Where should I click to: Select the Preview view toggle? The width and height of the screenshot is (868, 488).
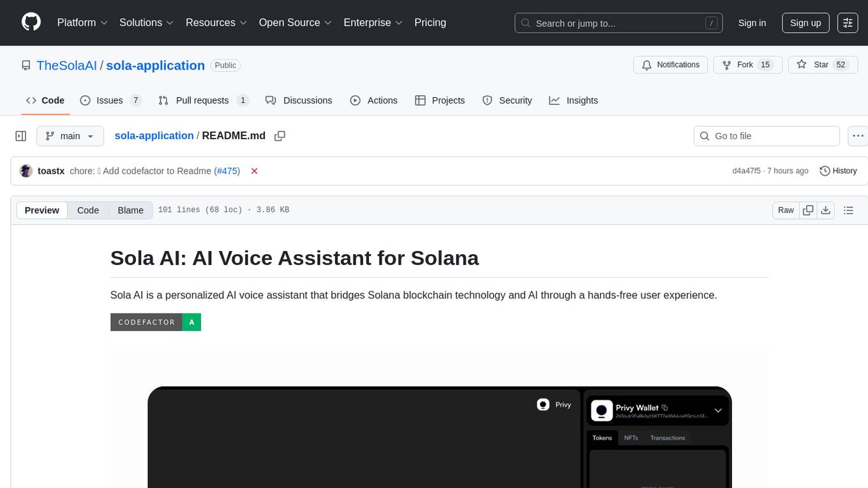(x=42, y=210)
